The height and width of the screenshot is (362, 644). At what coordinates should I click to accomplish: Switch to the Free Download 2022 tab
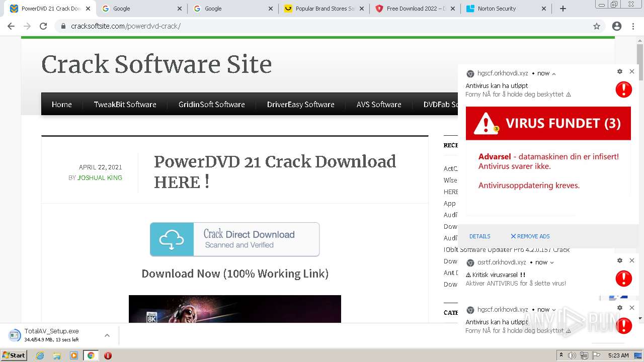tap(415, 9)
